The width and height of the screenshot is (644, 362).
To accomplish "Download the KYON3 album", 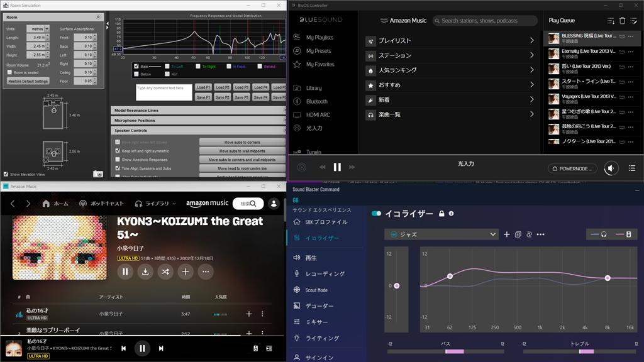I will 145,271.
